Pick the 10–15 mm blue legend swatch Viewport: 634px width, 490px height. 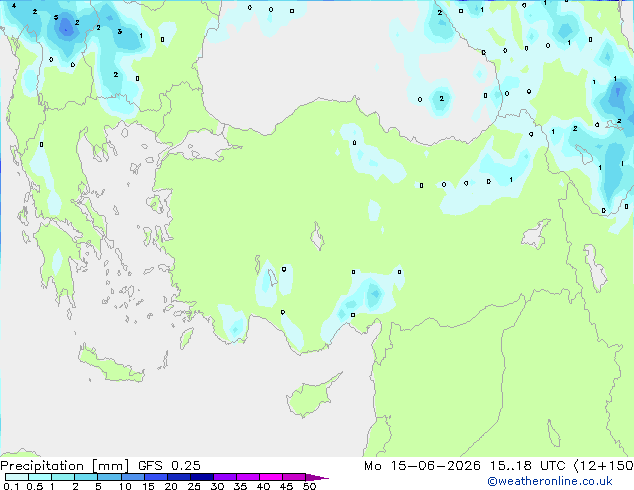pos(132,477)
